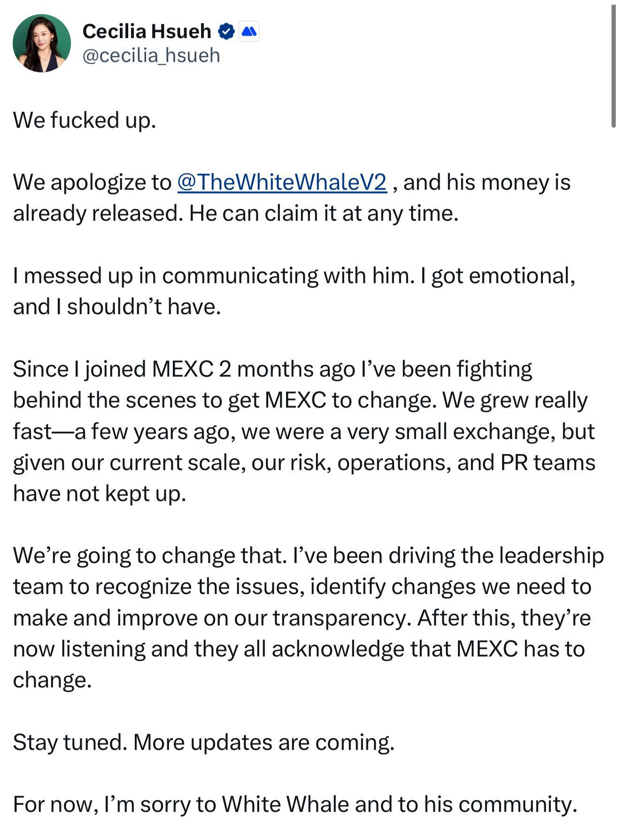Click the "Since I joined MEXC 2 months ago" line

(x=272, y=369)
